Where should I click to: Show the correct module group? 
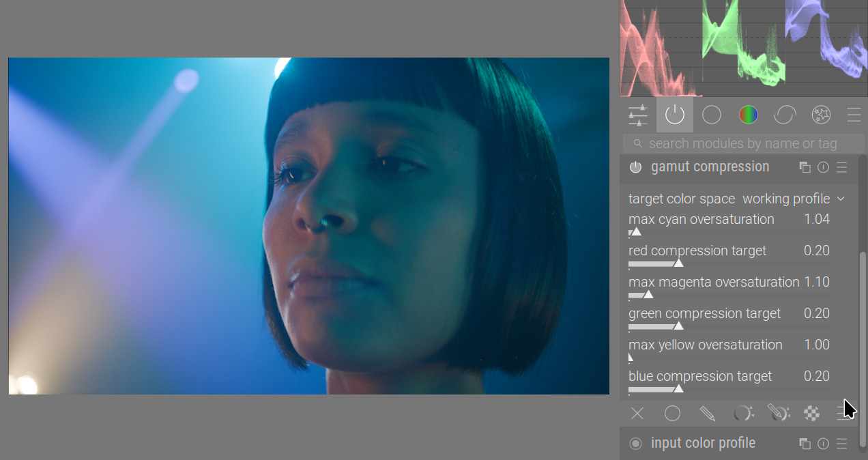tap(785, 115)
